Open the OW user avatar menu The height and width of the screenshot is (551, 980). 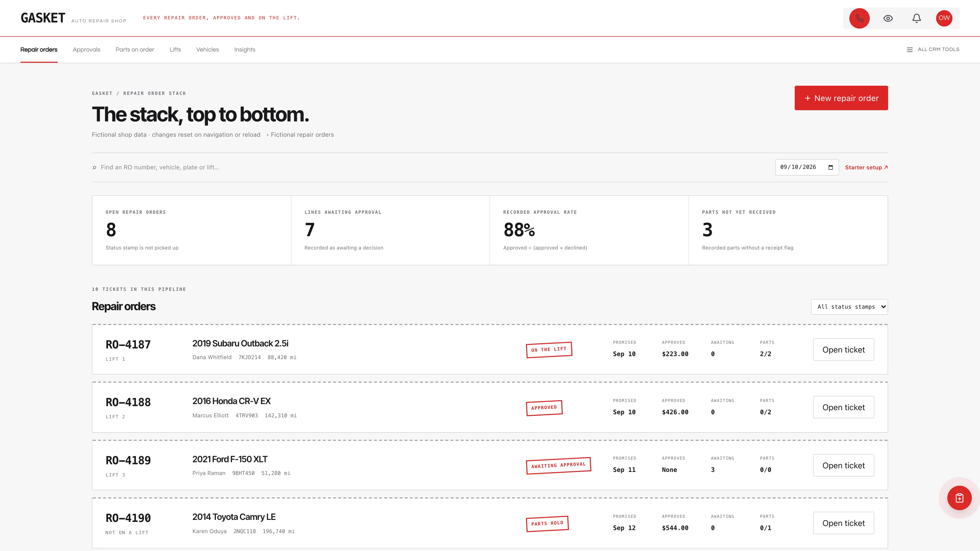[944, 18]
